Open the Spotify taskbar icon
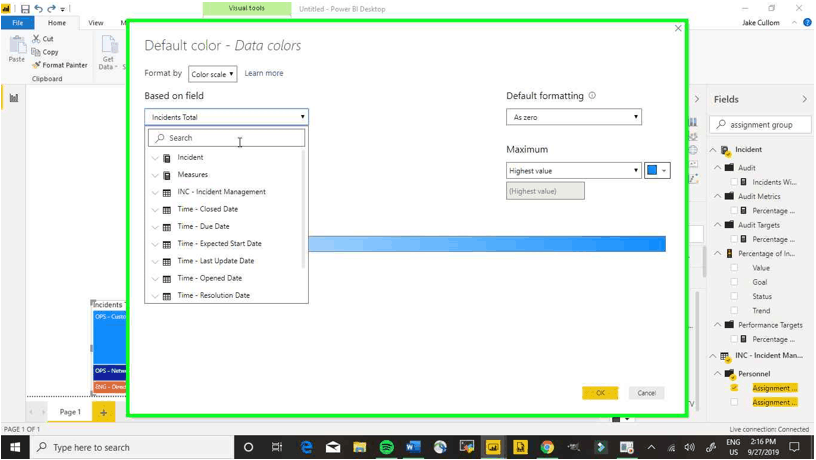Screen dimensions: 816x460 tap(387, 447)
